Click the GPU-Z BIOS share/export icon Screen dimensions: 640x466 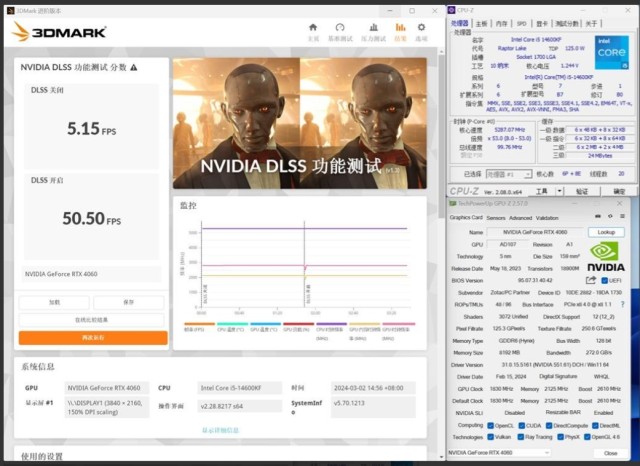[591, 280]
